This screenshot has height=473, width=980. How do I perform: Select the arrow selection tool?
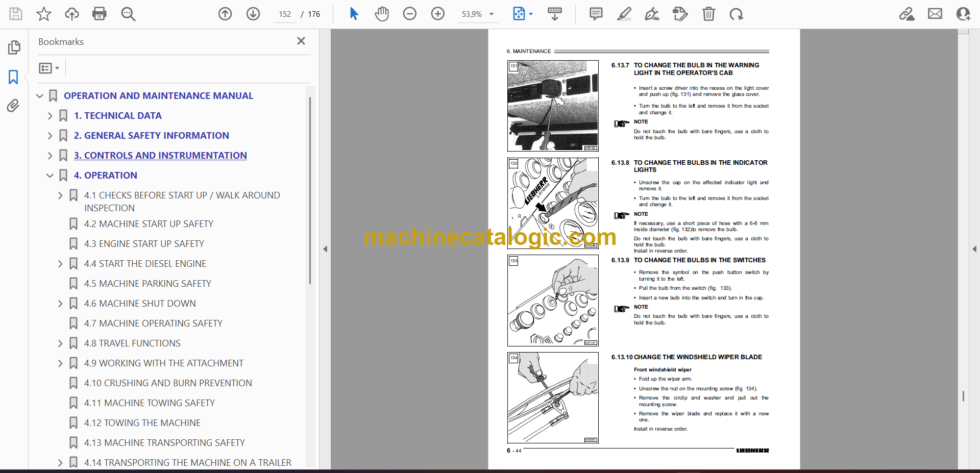coord(354,14)
